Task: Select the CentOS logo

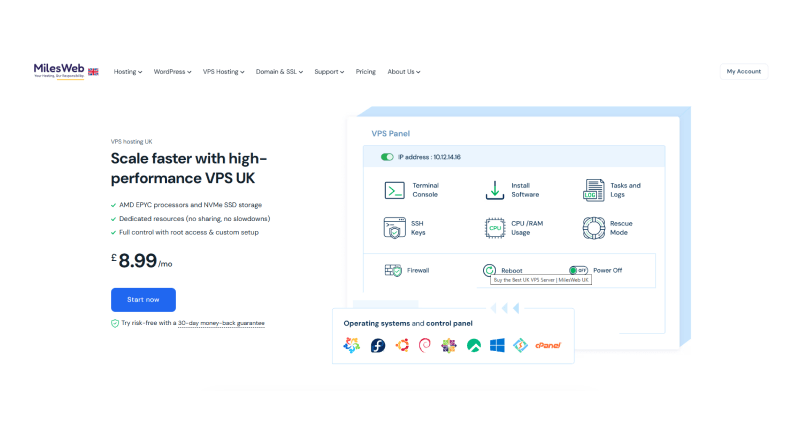Action: 449,345
